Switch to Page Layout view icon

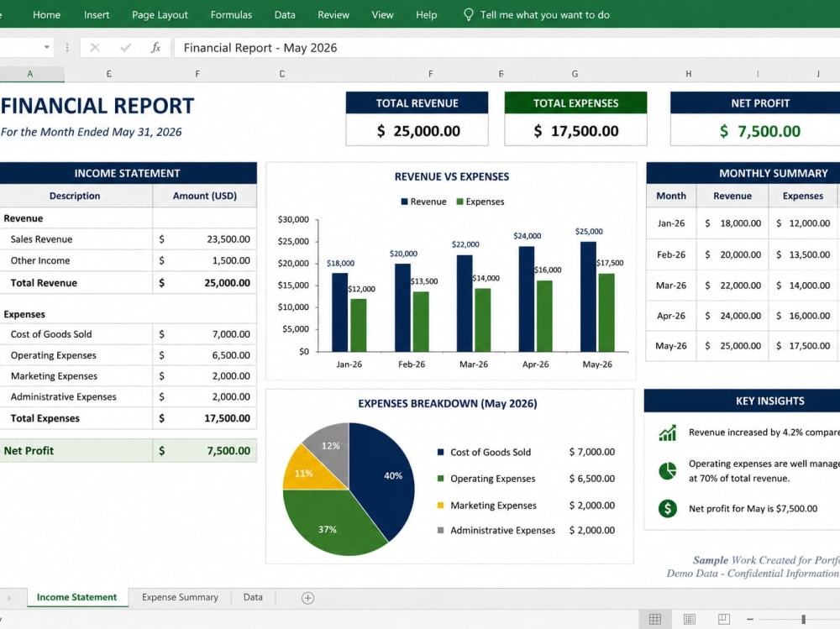(690, 620)
